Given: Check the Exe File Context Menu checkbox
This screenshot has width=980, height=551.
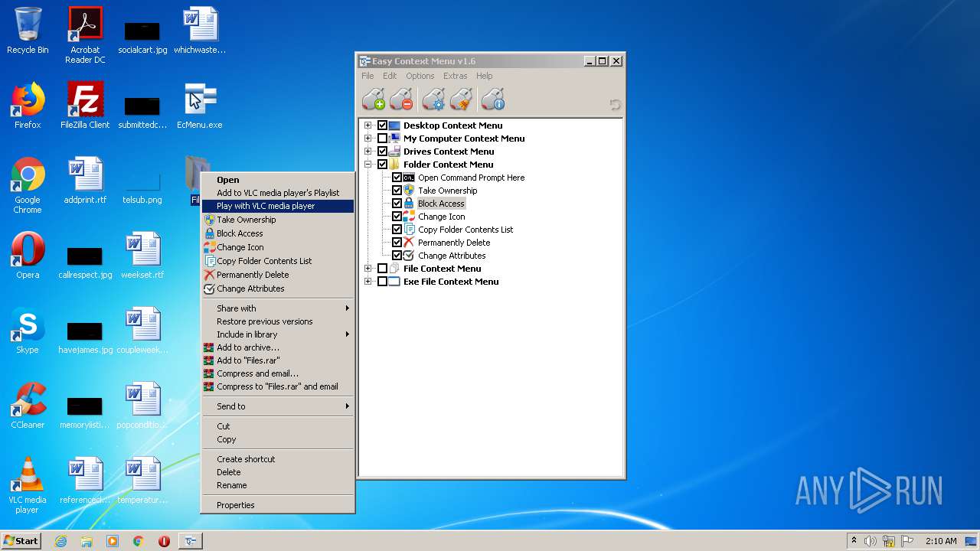Looking at the screenshot, I should pyautogui.click(x=383, y=282).
